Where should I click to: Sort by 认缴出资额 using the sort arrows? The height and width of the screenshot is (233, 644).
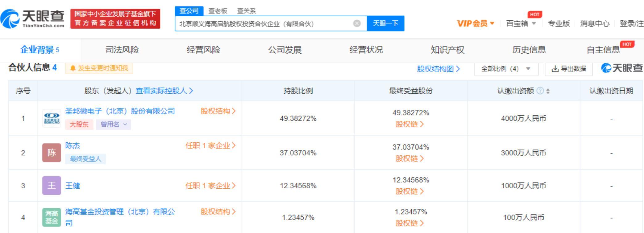[x=548, y=91]
